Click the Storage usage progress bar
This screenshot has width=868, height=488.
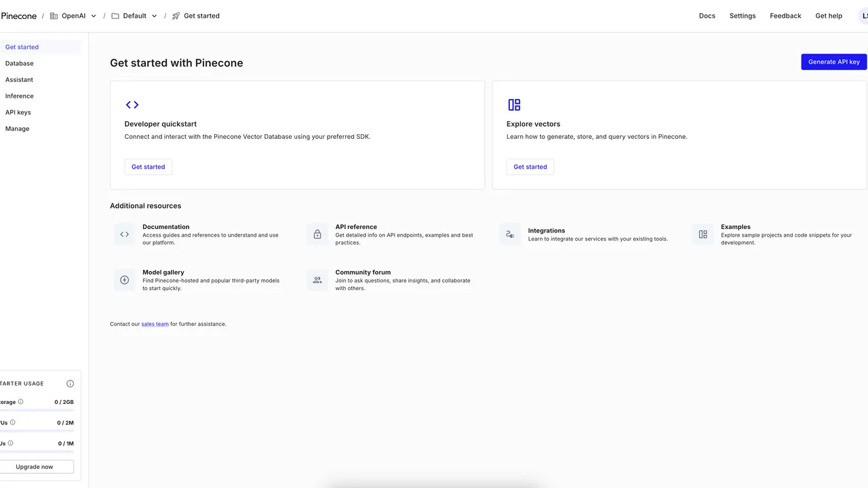coord(37,410)
